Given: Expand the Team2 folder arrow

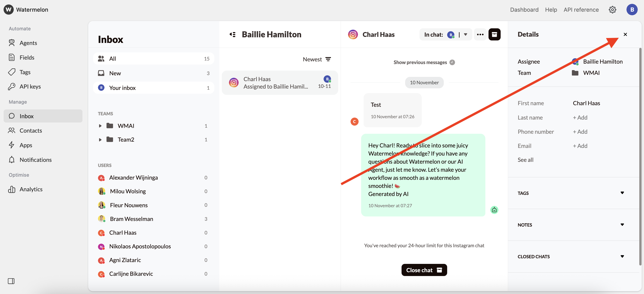Looking at the screenshot, I should [x=100, y=140].
